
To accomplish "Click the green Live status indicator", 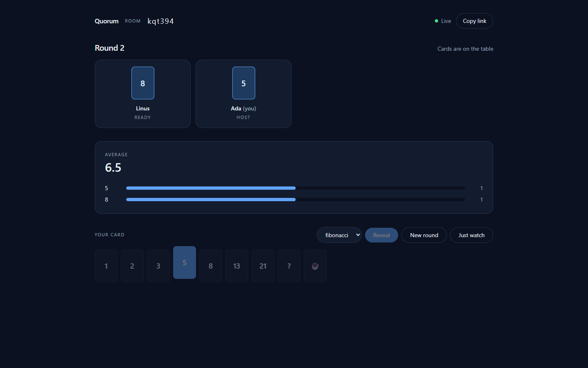I will point(443,21).
